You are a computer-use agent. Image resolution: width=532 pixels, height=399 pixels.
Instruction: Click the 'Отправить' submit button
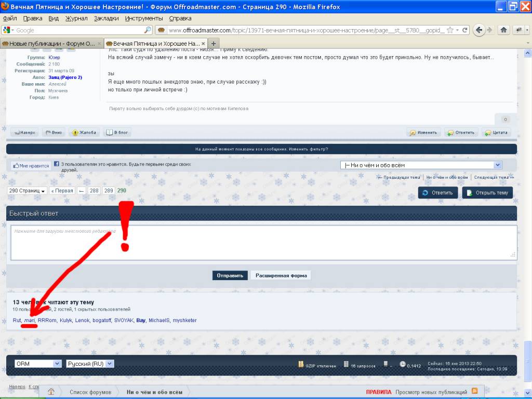tap(230, 275)
